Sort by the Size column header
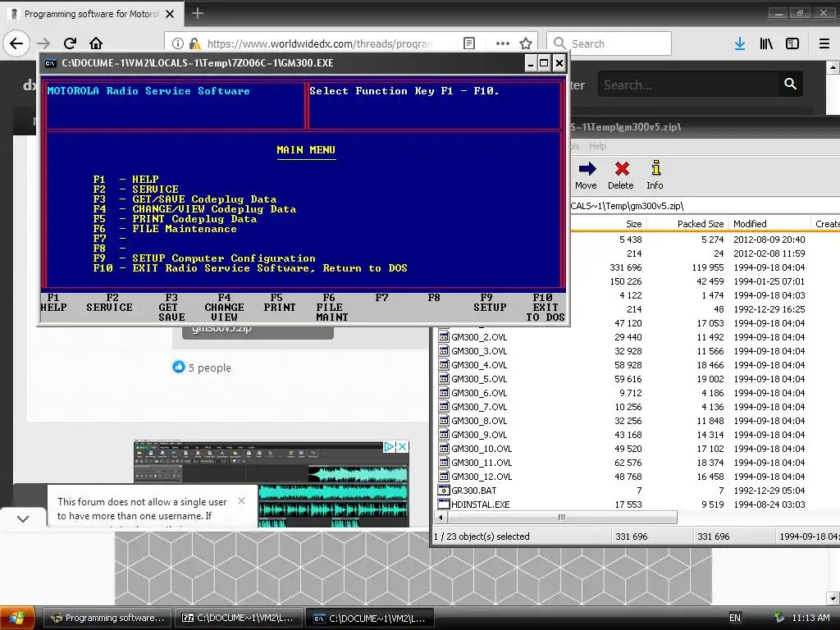 608,224
